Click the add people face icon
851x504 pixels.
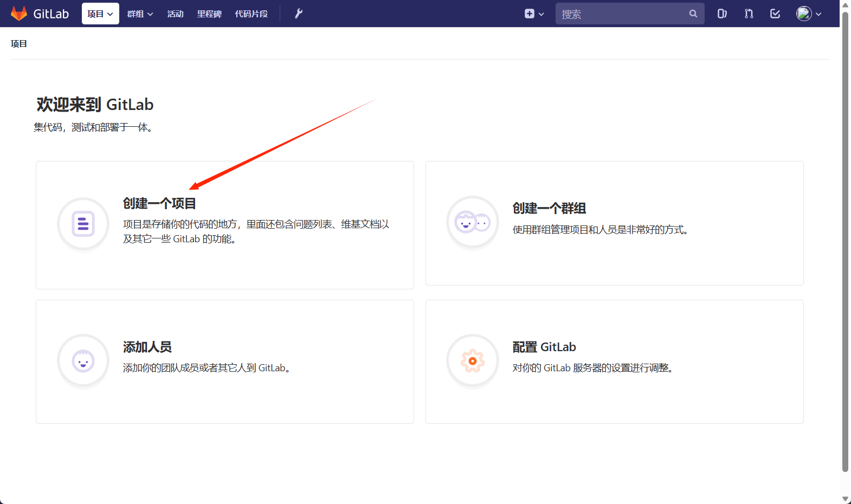83,361
